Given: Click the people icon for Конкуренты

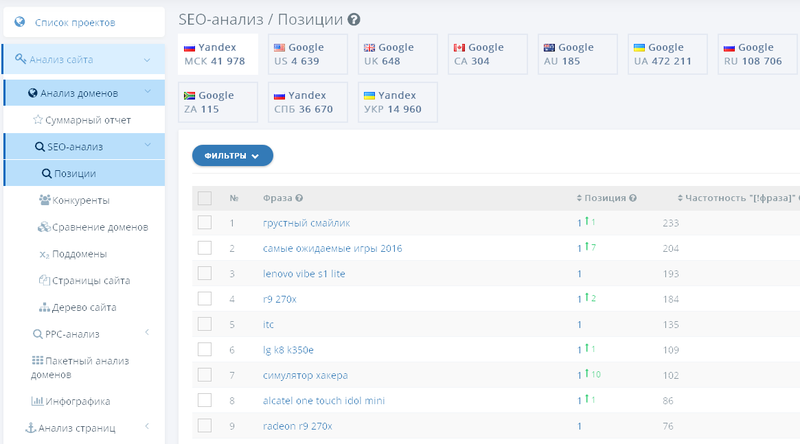Looking at the screenshot, I should coord(45,200).
